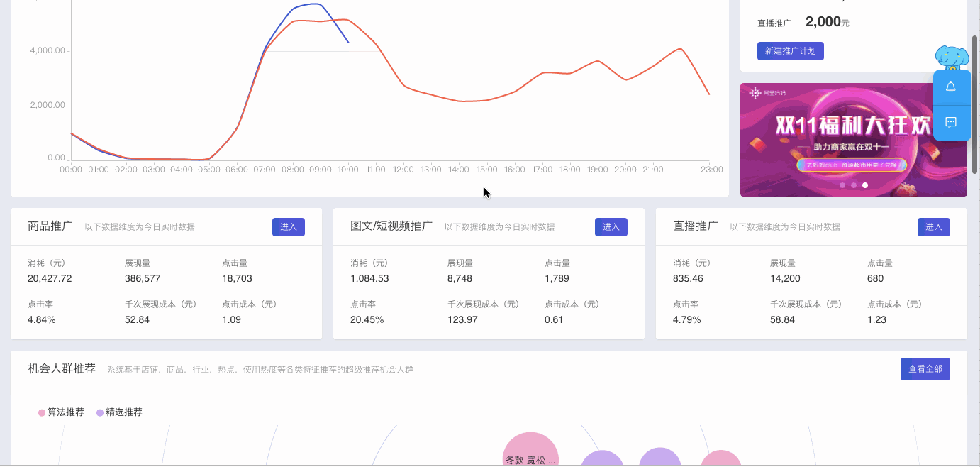Click the 1.09 点击成本 value
Viewport: 980px width, 467px height.
pos(231,319)
